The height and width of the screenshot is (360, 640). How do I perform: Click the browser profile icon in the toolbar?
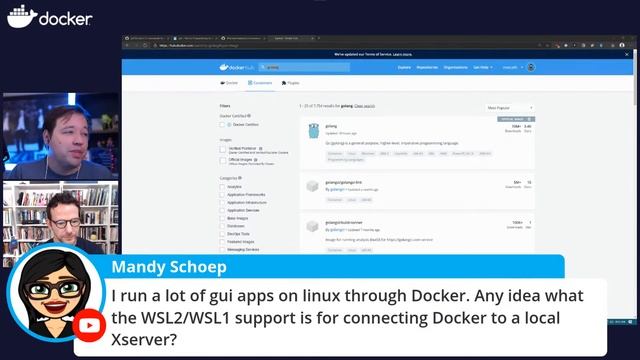coord(622,45)
